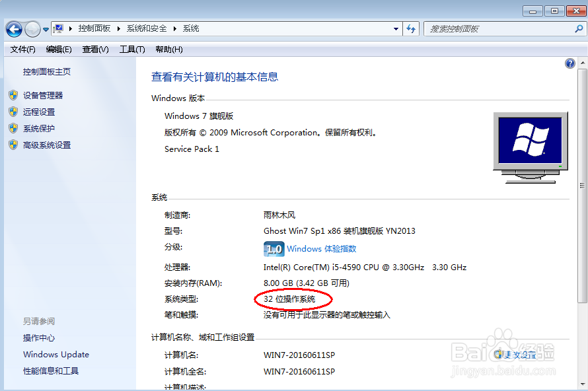Click the WIN7-20160611SP value beside 计算机名:

click(299, 355)
